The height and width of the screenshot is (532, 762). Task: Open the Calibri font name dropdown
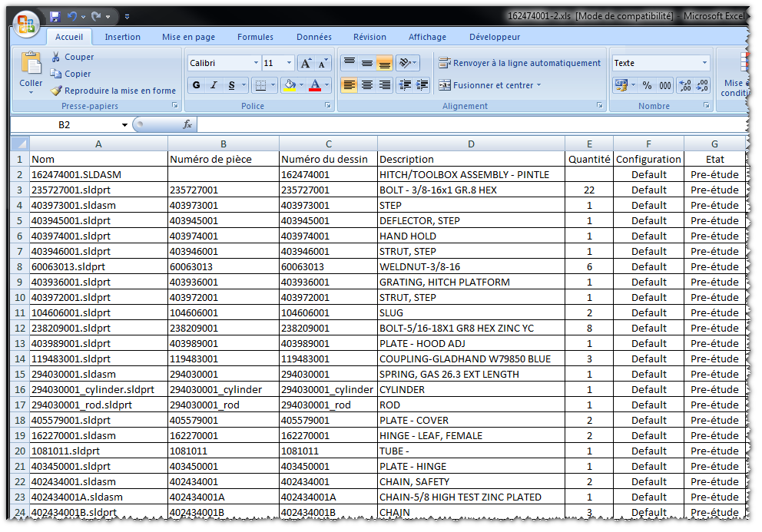[x=256, y=64]
